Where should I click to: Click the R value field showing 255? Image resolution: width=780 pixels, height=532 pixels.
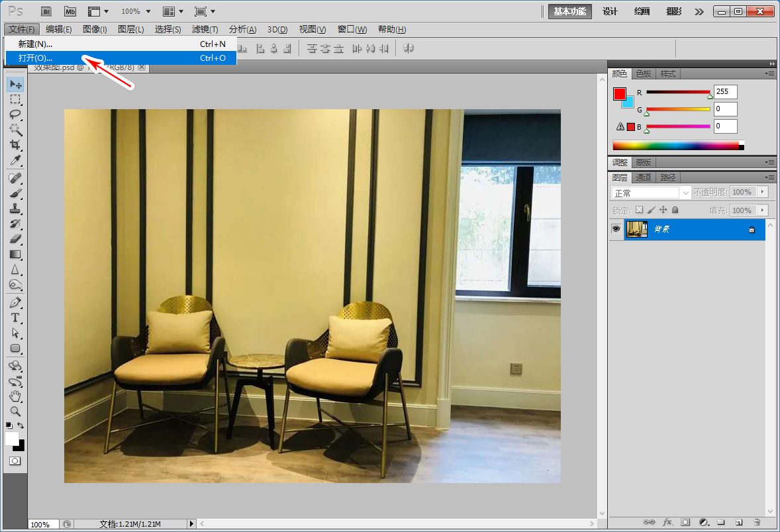click(x=725, y=91)
